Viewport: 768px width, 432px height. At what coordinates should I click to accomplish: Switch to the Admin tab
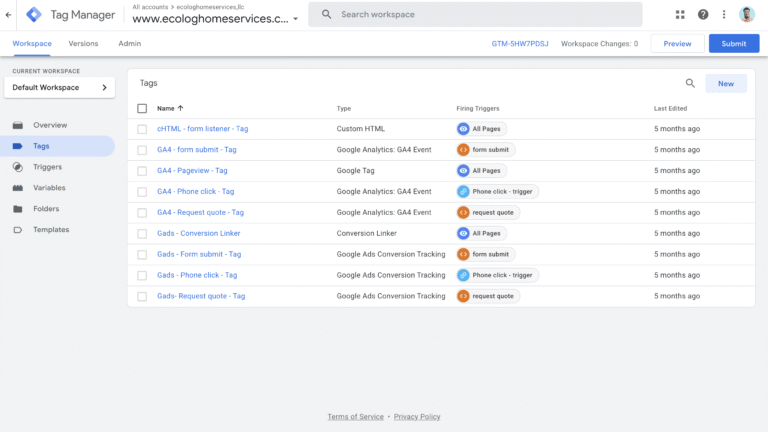(129, 44)
